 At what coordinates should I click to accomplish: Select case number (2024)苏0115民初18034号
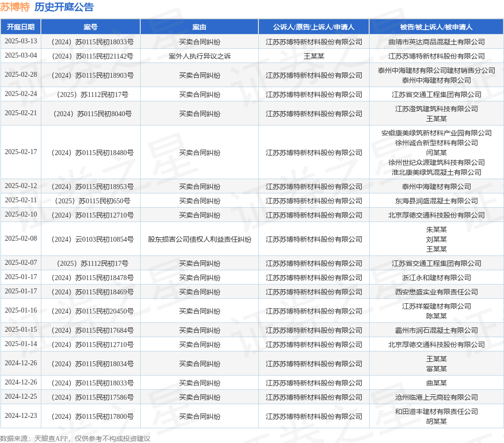tap(93, 364)
